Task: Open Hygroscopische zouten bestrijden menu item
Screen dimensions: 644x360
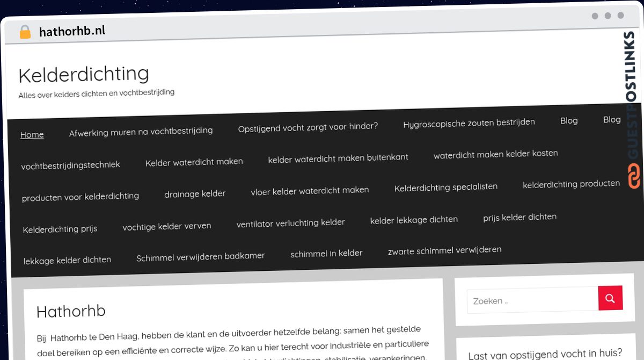Action: [x=469, y=123]
